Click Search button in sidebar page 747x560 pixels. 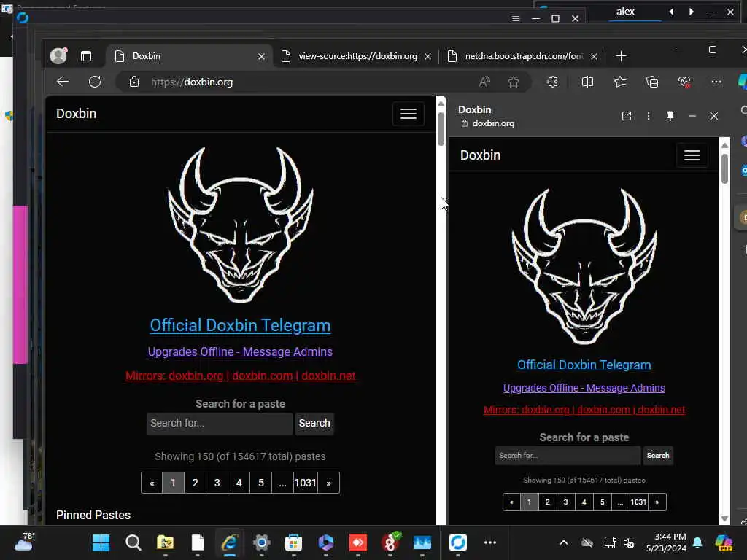click(x=658, y=456)
